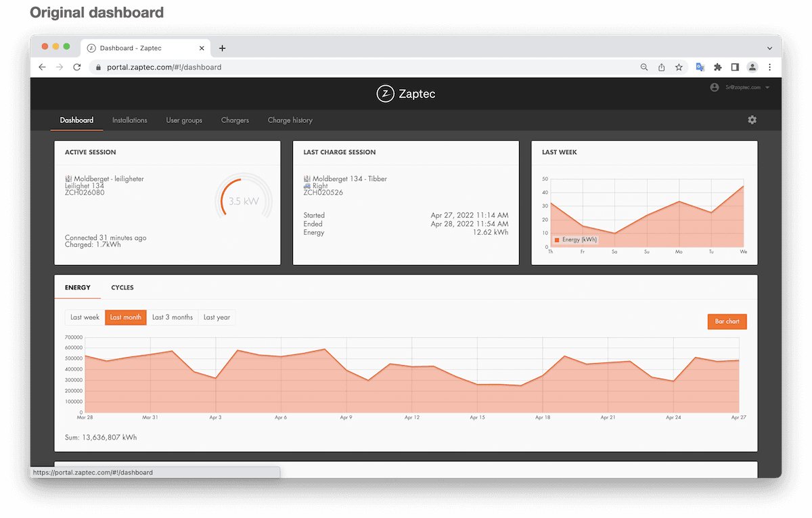
Task: Open the Google Translate icon in toolbar
Action: (700, 67)
